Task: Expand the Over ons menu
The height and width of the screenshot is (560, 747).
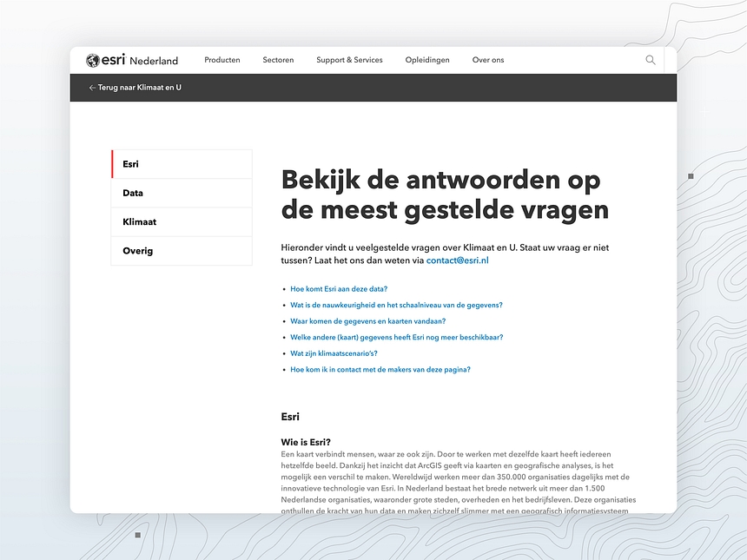Action: (488, 60)
